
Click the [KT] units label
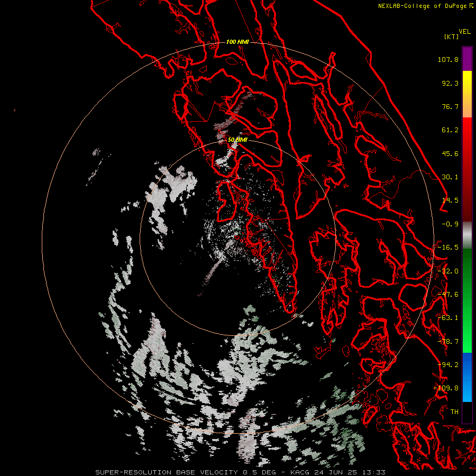point(451,36)
